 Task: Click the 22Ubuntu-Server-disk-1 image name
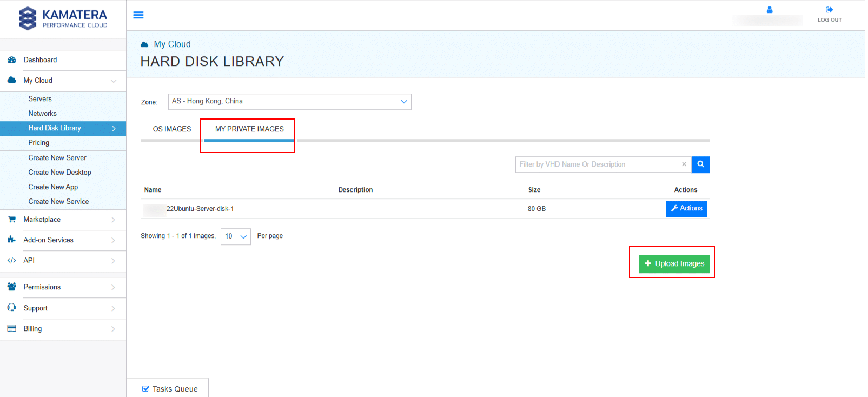pyautogui.click(x=200, y=209)
